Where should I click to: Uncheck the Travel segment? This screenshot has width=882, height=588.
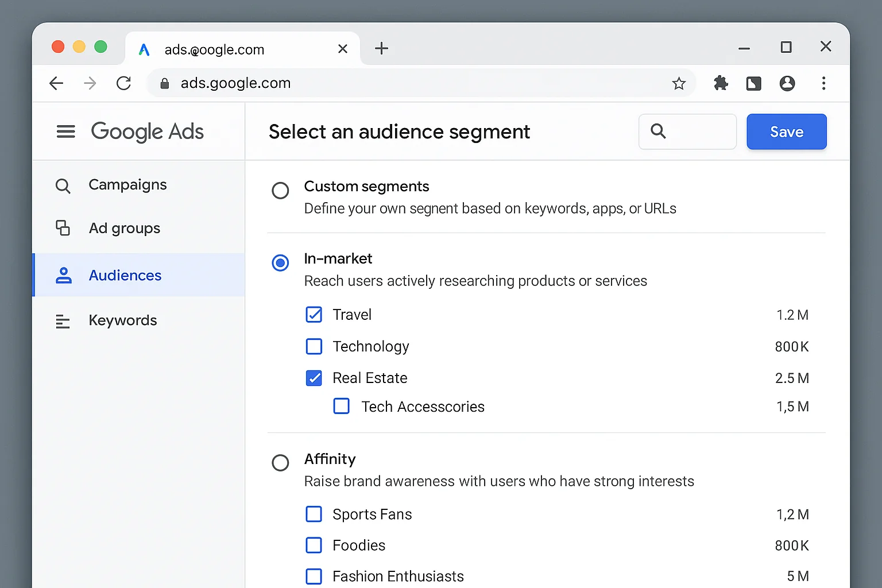pyautogui.click(x=314, y=315)
